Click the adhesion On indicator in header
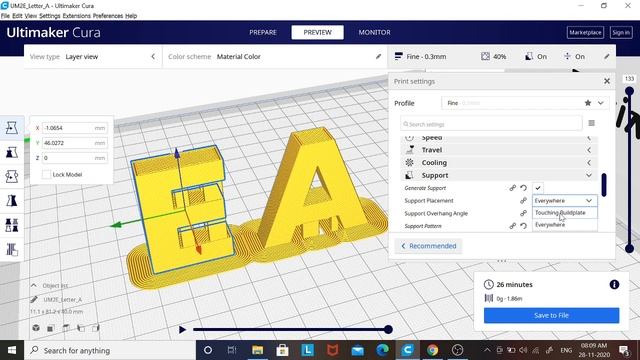Viewport: 640px width, 360px height. (574, 56)
